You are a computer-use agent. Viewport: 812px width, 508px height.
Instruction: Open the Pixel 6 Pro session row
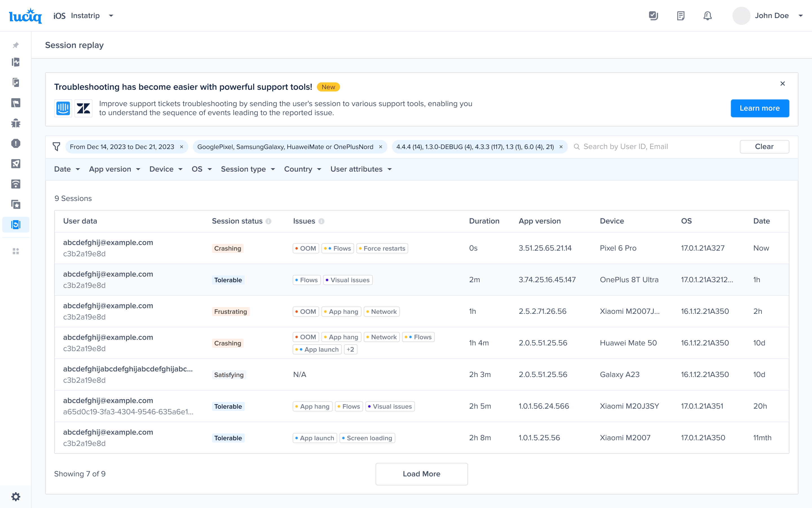point(422,248)
